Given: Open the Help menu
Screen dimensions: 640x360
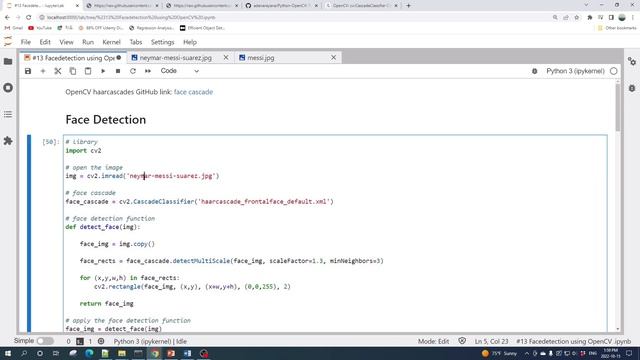Looking at the screenshot, I should click(x=190, y=42).
